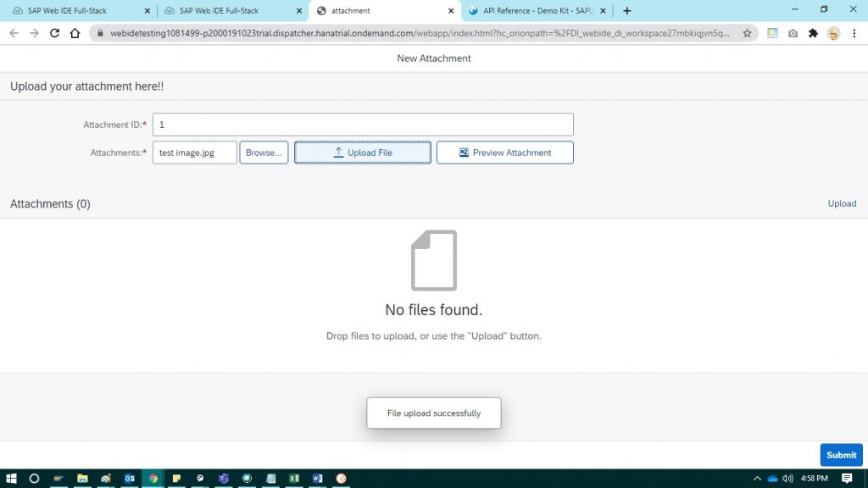Open Notepad from the taskbar
868x488 pixels.
(x=270, y=478)
